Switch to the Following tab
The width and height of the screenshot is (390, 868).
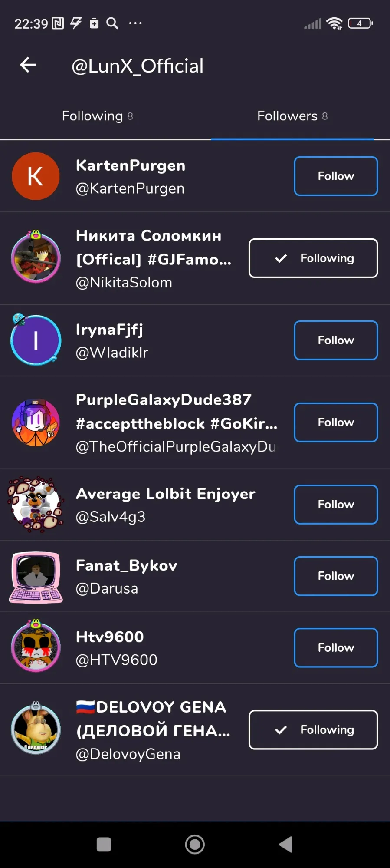click(x=98, y=116)
